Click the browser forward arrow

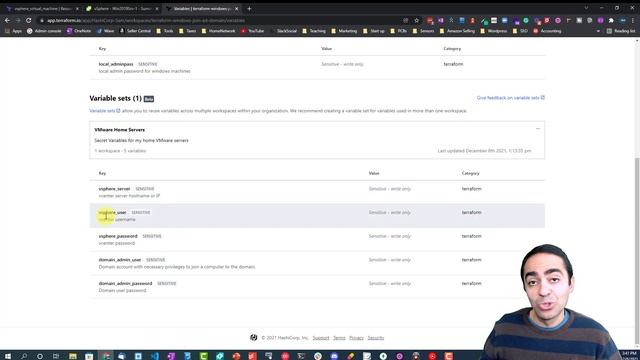tap(18, 20)
